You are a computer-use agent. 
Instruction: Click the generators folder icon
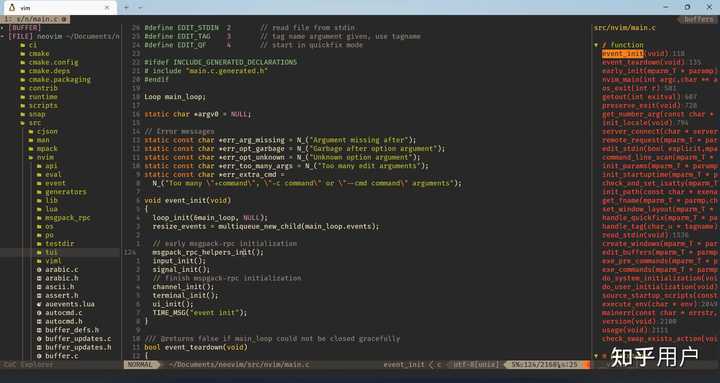click(x=39, y=192)
